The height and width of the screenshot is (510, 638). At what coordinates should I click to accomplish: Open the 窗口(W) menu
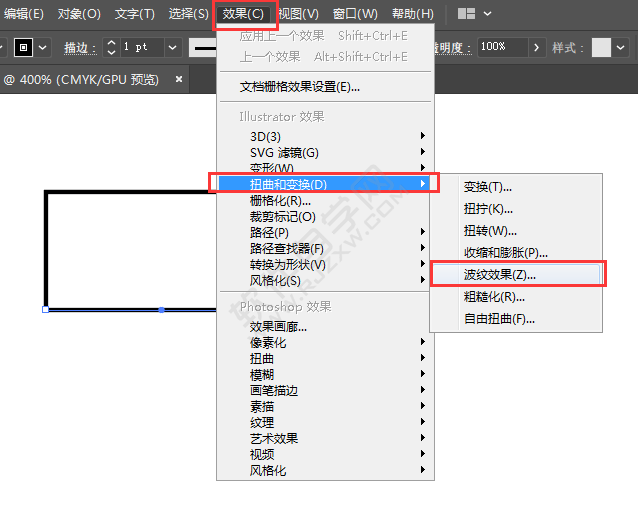(355, 14)
